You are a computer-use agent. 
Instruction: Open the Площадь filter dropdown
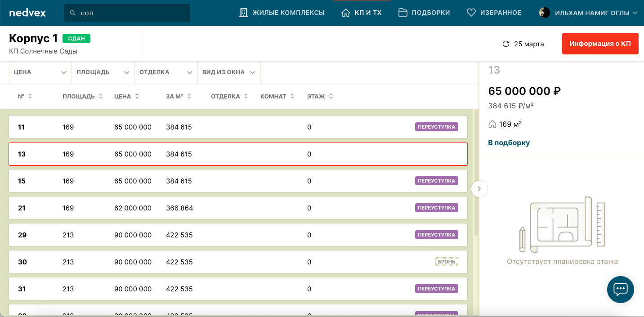[103, 72]
